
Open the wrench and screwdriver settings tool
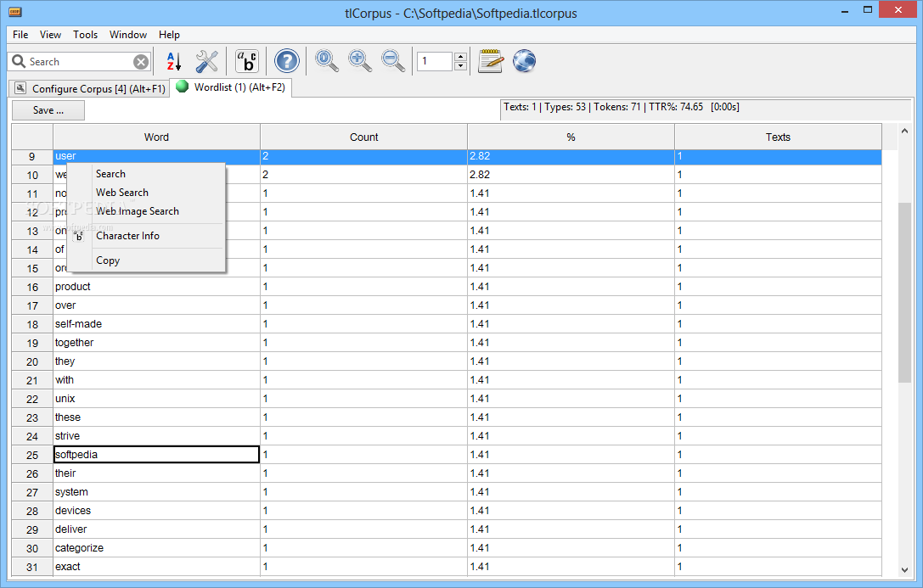tap(206, 61)
